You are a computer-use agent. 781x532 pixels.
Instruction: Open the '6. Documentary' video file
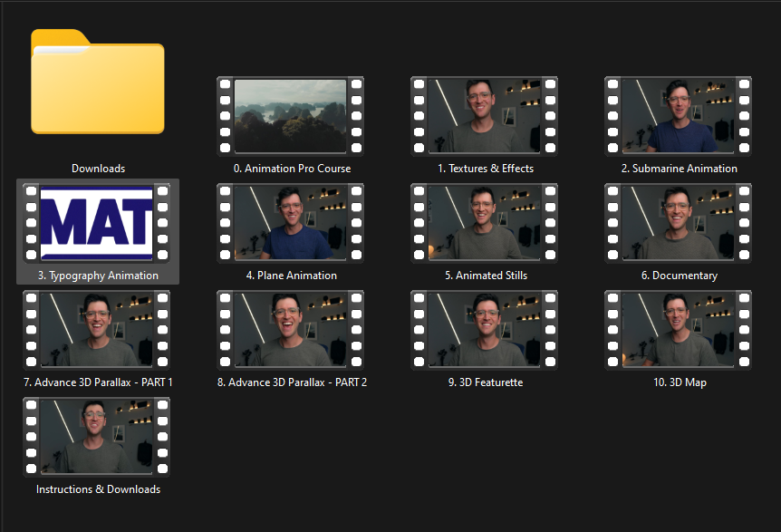click(678, 223)
